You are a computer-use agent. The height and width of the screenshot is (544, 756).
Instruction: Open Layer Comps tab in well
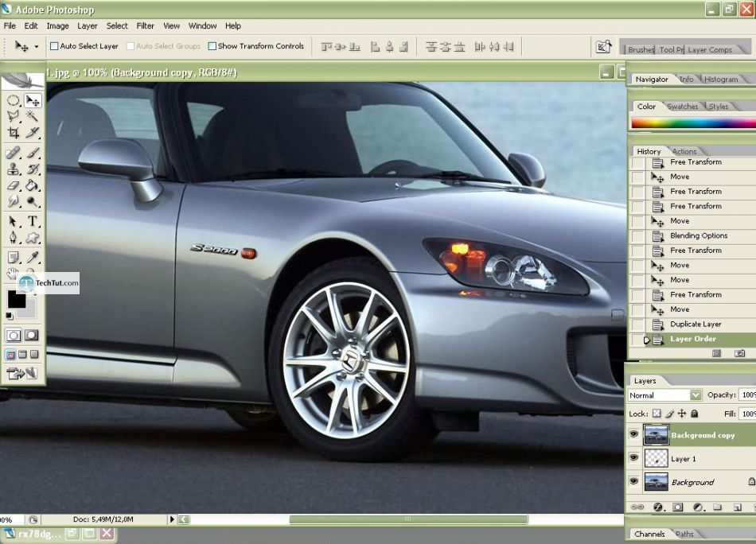(x=710, y=49)
